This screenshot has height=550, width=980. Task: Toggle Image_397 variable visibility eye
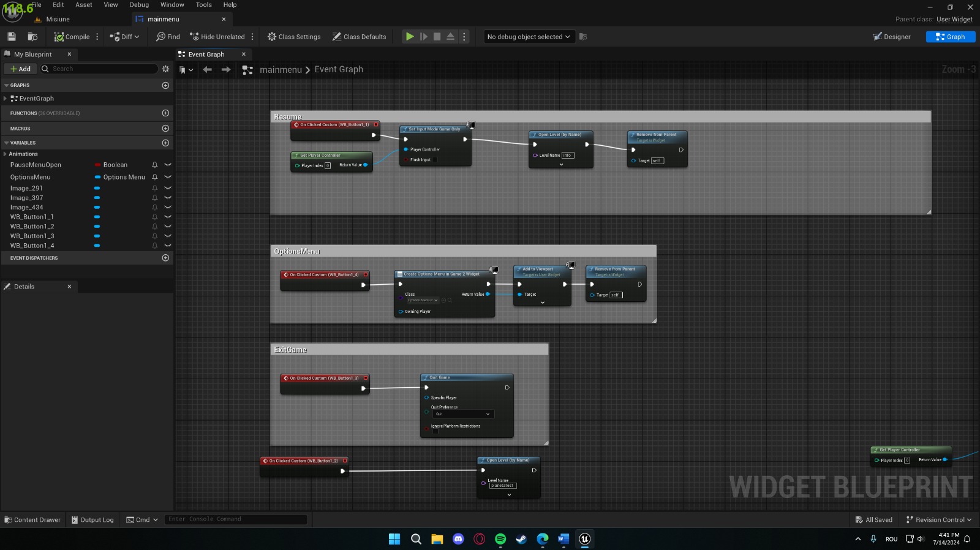[168, 198]
